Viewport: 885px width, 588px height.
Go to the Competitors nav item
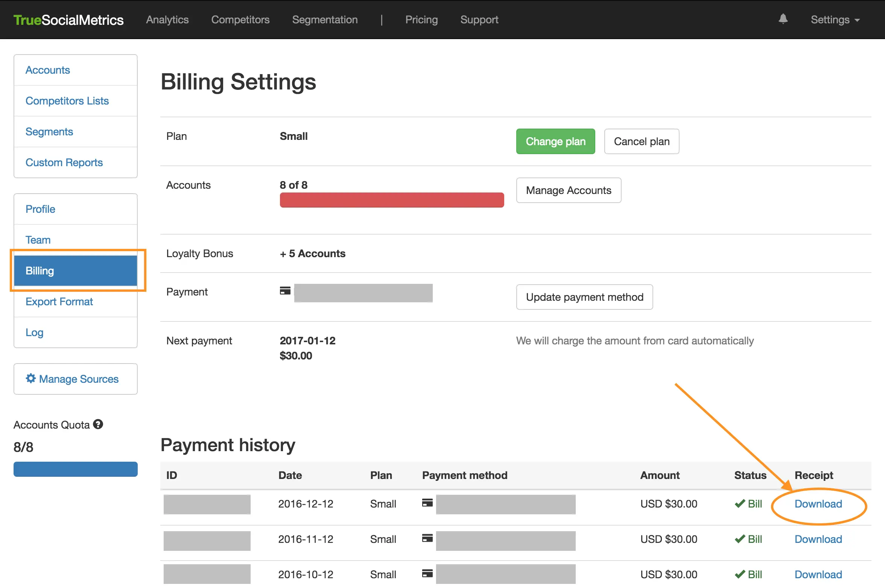[240, 20]
